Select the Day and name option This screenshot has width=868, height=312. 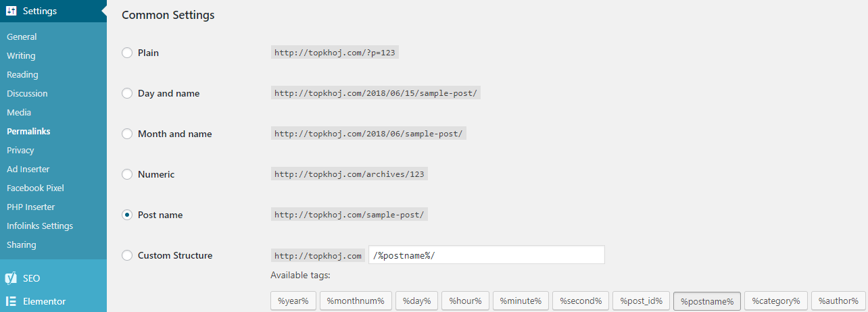click(127, 93)
